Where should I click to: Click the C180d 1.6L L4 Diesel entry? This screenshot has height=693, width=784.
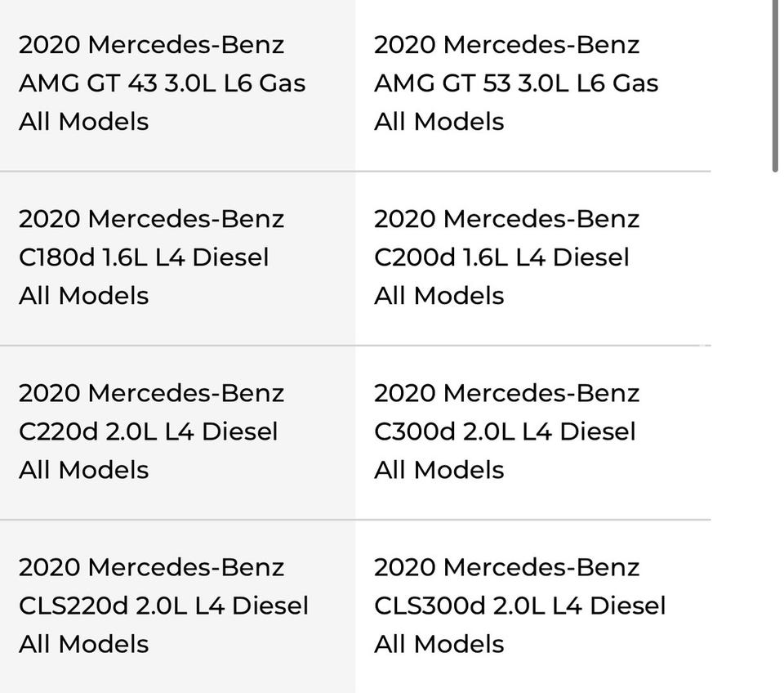point(144,257)
